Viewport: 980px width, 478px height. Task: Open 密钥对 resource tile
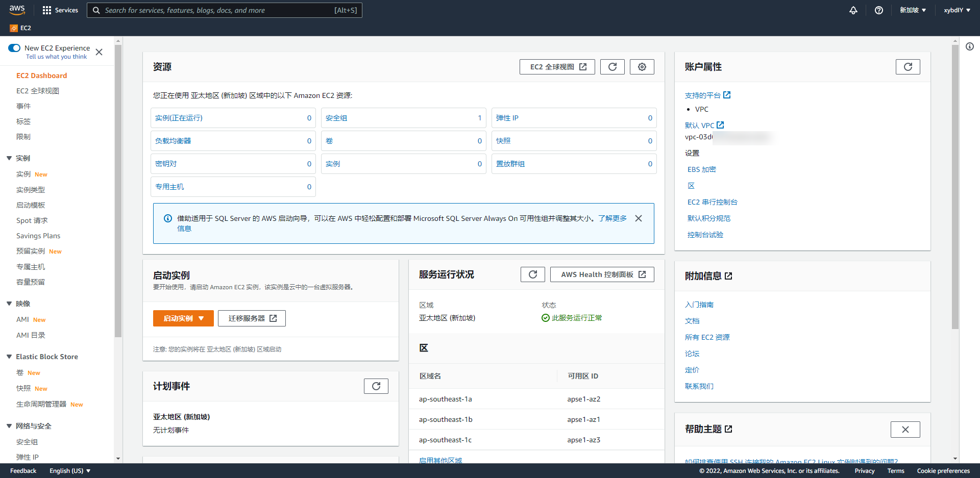[233, 164]
